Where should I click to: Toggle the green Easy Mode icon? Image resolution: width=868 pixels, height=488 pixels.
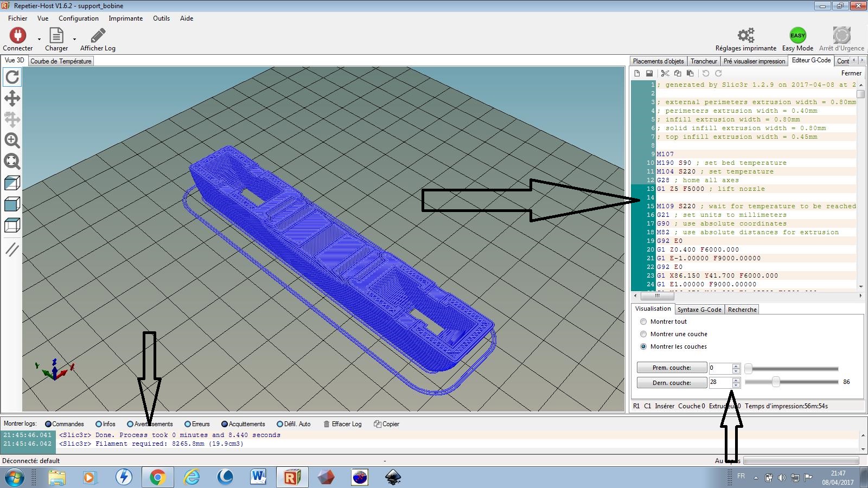[x=797, y=36]
